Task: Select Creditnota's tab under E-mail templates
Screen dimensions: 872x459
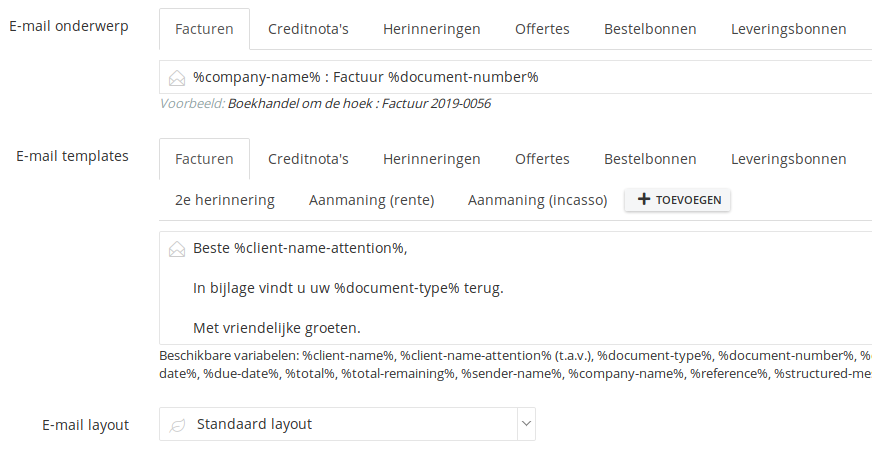Action: click(308, 159)
